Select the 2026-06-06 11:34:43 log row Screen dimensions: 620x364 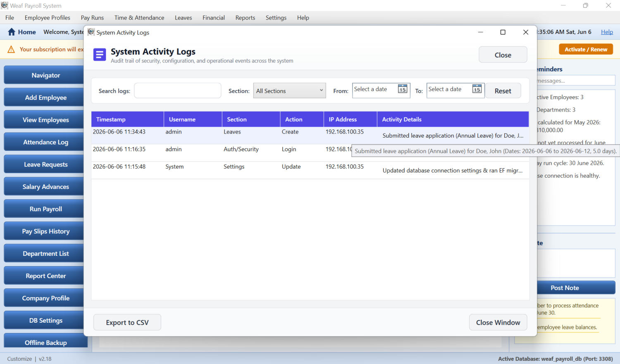310,136
